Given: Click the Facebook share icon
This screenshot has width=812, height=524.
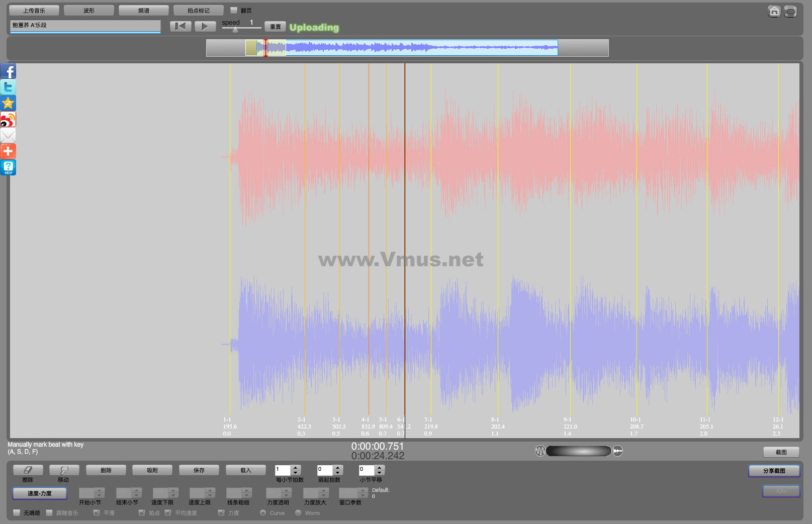Looking at the screenshot, I should tap(8, 71).
